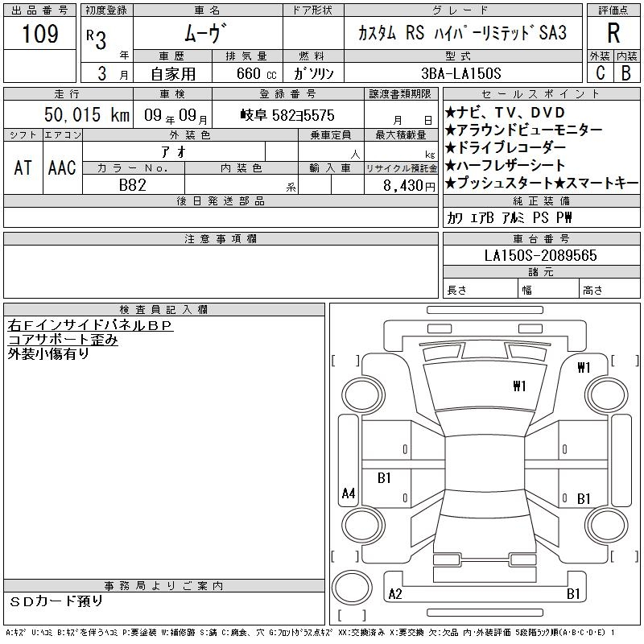Select the sales point ★ナビ、TV、DVD
The image size is (644, 644).
point(505,113)
